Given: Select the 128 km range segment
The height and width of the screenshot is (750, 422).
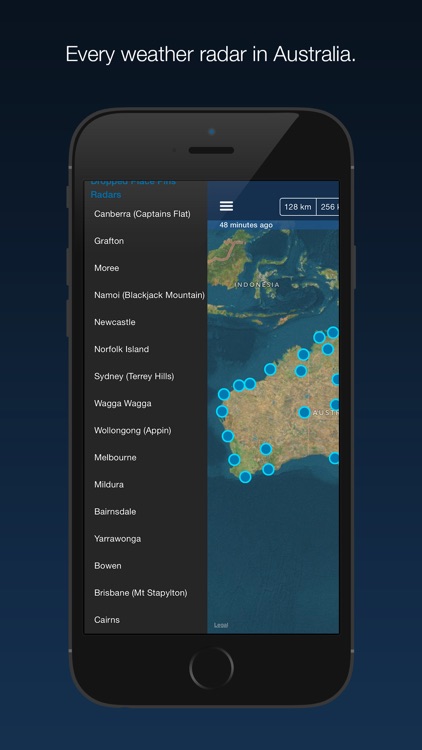Looking at the screenshot, I should pos(298,207).
